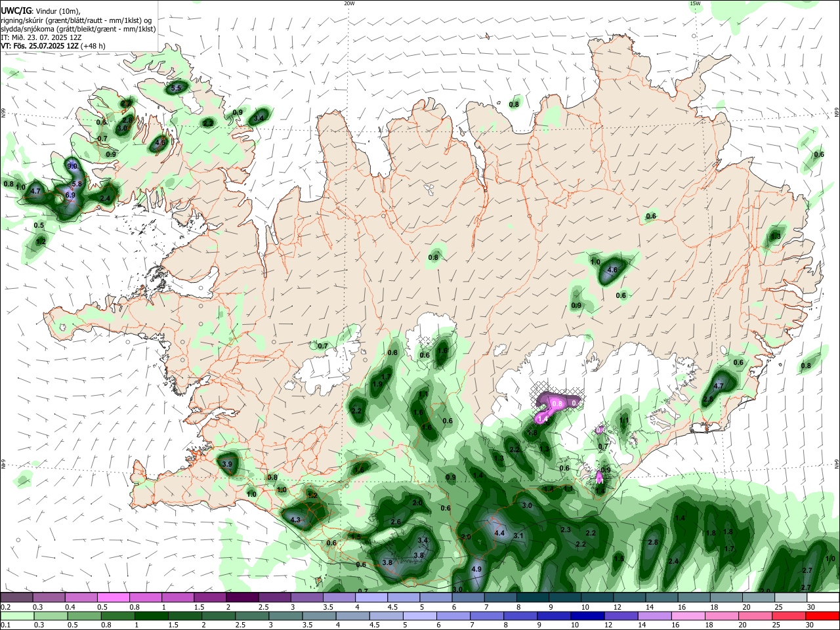Screen dimensions: 840x630
Task: Click the '5.5' precipitation value on the map
Action: [x=176, y=88]
